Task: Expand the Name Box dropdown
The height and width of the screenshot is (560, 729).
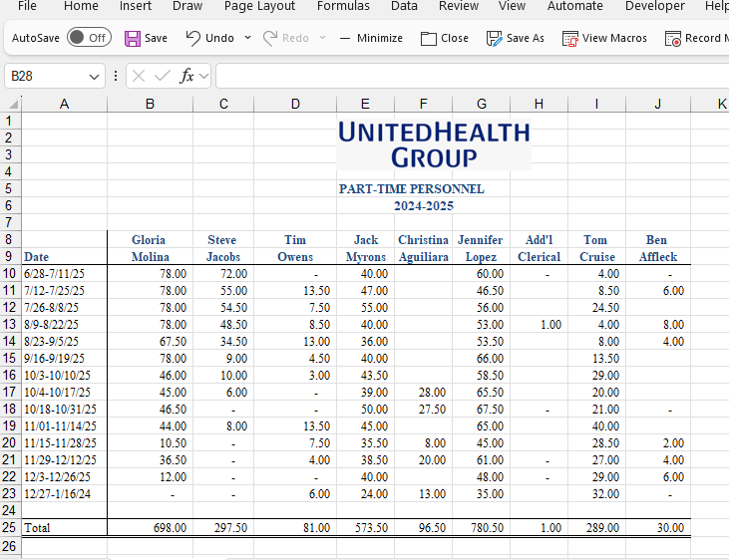Action: (95, 76)
